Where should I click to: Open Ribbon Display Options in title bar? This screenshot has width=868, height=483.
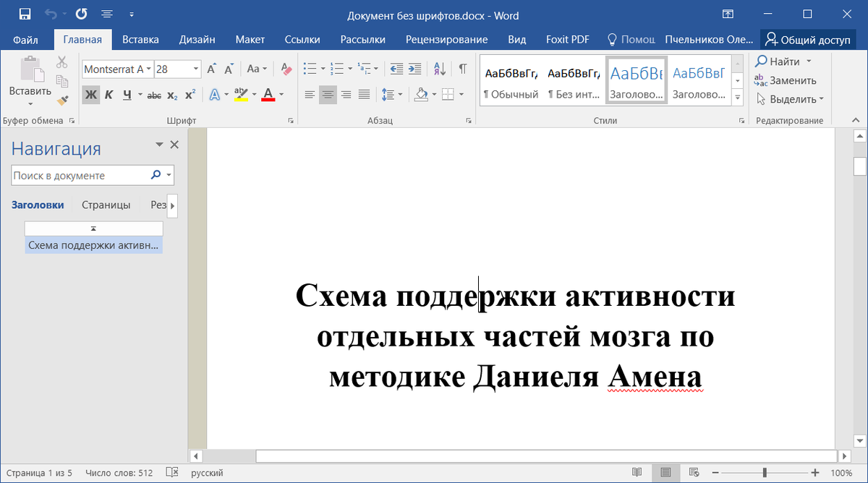[x=728, y=14]
